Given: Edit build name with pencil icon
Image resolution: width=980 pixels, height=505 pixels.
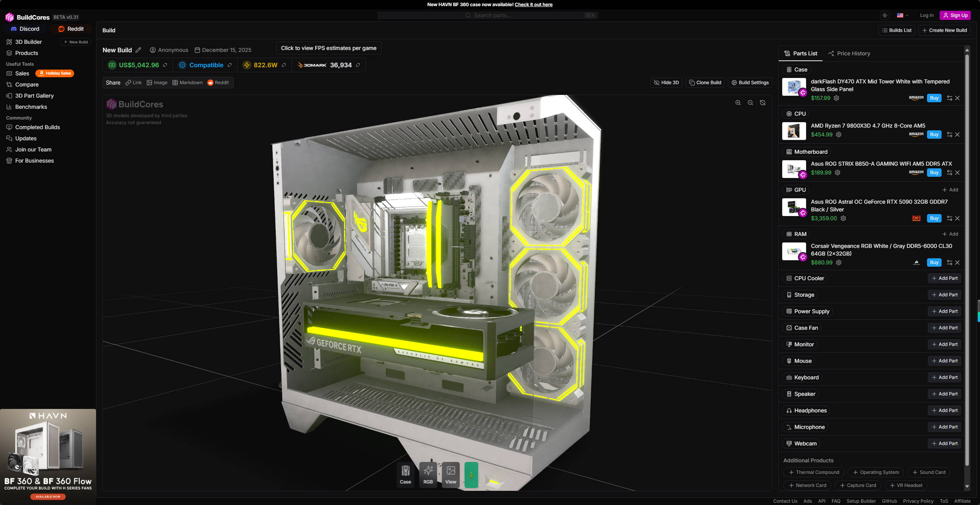Looking at the screenshot, I should [138, 50].
